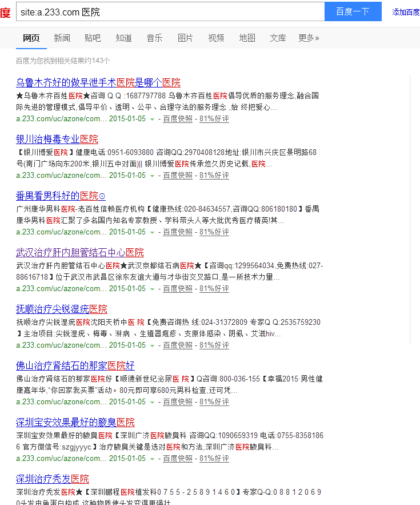Screen dimensions: 420x505
Task: Switch to the 新闻 tab
Action: [62, 38]
